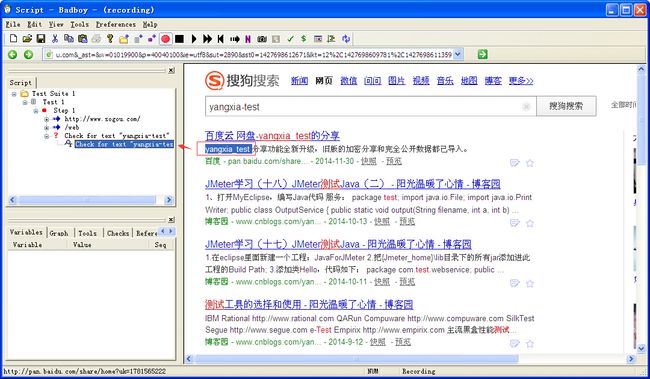The width and height of the screenshot is (650, 379).
Task: Click the browser pane horizontal scrollbar
Action: pyautogui.click(x=357, y=358)
